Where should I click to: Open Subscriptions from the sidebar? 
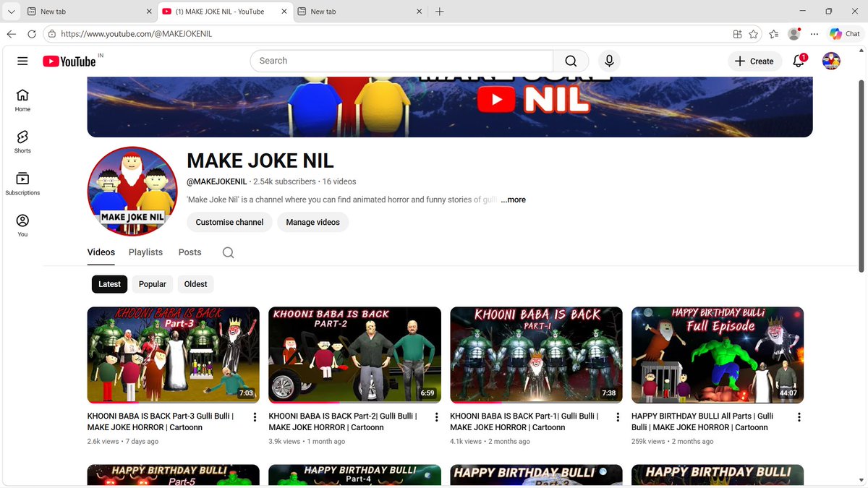click(22, 182)
